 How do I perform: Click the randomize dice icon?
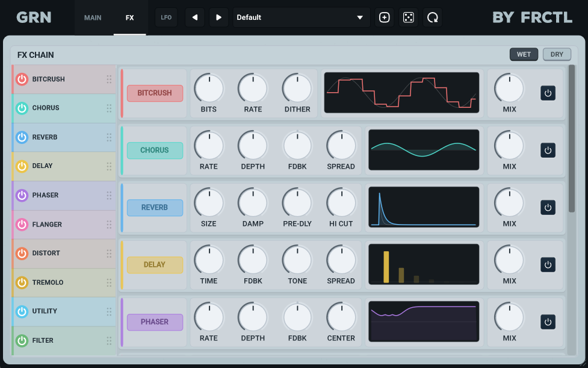pyautogui.click(x=409, y=17)
